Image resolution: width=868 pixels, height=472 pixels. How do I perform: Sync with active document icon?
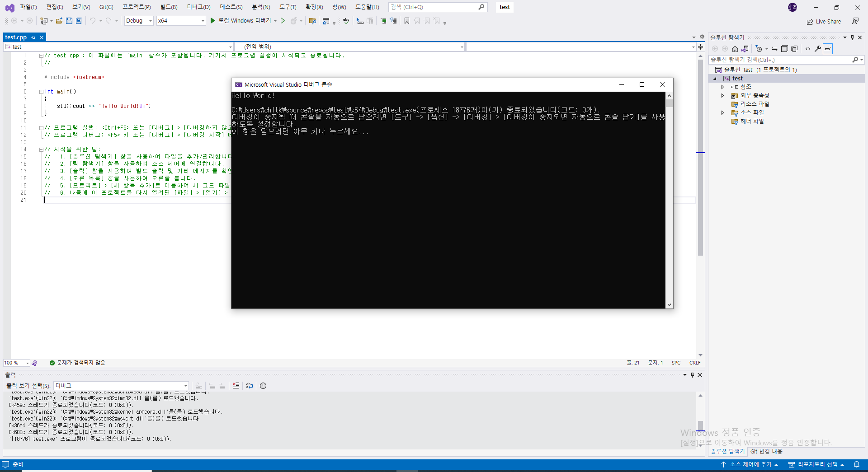(774, 49)
